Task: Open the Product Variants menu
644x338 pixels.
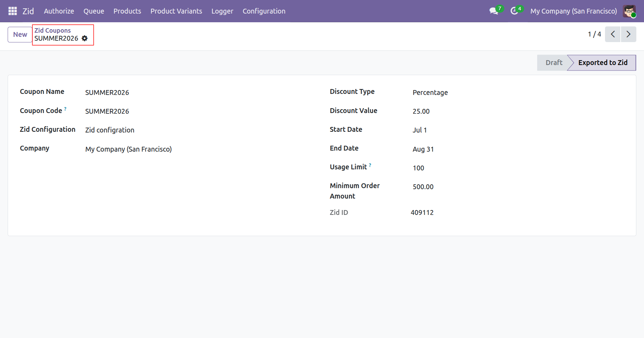Action: 176,11
